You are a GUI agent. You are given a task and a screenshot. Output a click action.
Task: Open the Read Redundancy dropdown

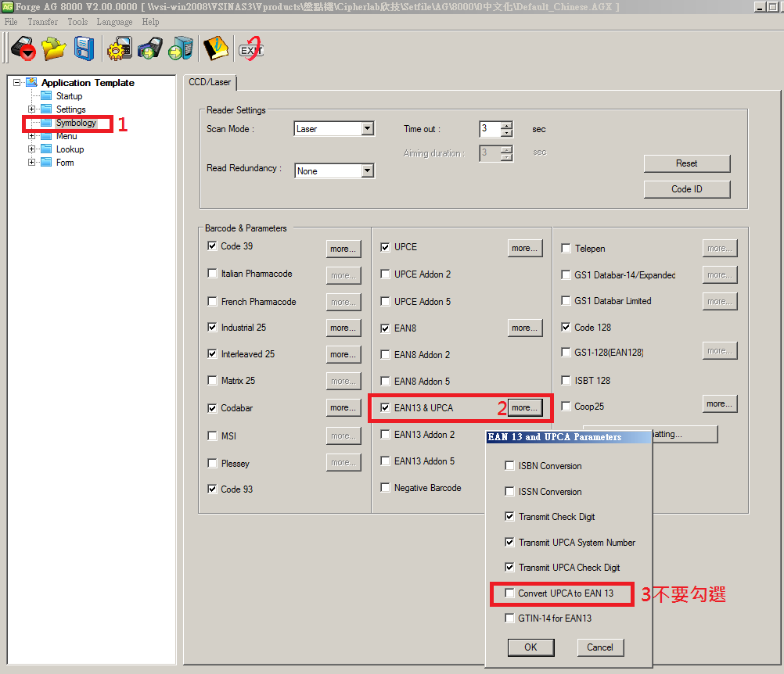point(368,171)
